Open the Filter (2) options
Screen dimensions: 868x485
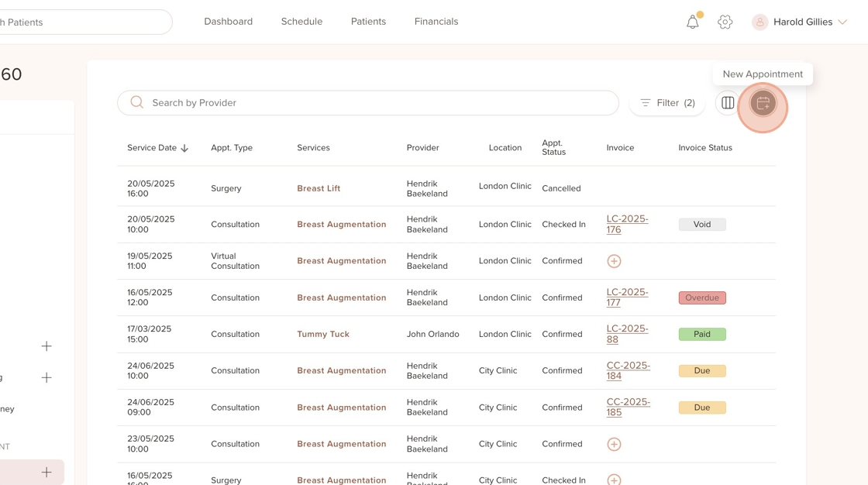(x=667, y=103)
